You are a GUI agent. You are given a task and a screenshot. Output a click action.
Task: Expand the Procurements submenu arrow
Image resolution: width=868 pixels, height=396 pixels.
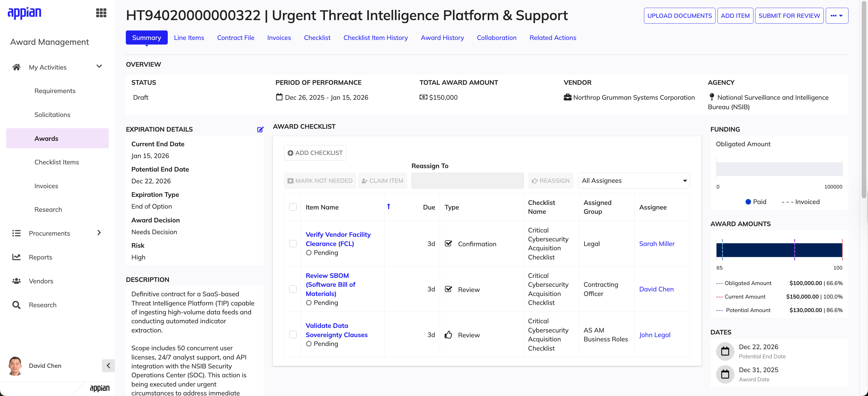tap(99, 232)
